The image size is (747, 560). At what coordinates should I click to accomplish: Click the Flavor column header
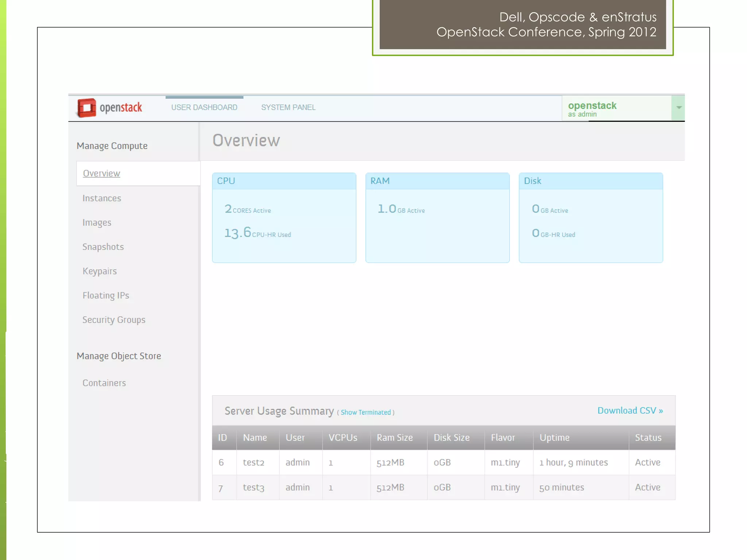point(503,438)
